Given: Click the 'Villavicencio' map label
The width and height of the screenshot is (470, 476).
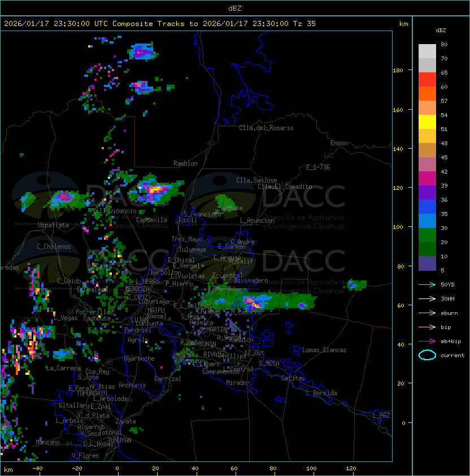Looking at the screenshot, I should coord(114,211).
